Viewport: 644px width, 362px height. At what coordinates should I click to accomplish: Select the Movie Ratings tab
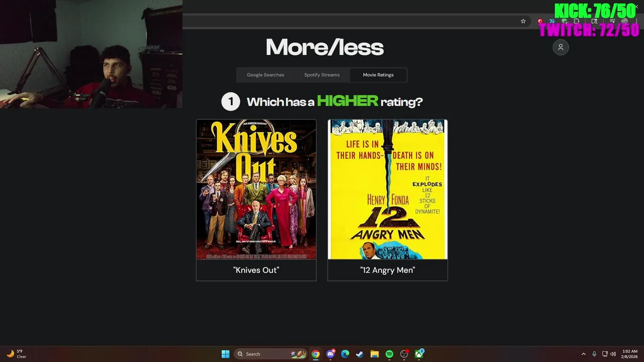pyautogui.click(x=378, y=75)
